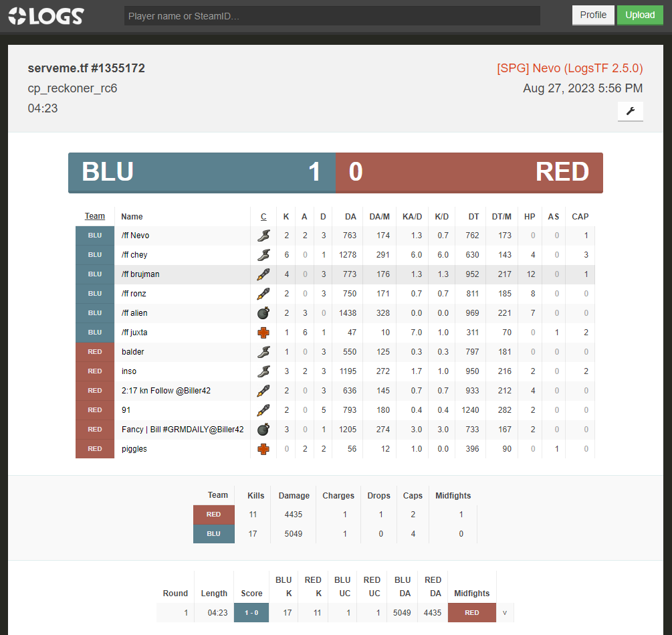Screen dimensions: 672x635
Task: Click medic class icon for /ff juxta
Action: coord(263,333)
